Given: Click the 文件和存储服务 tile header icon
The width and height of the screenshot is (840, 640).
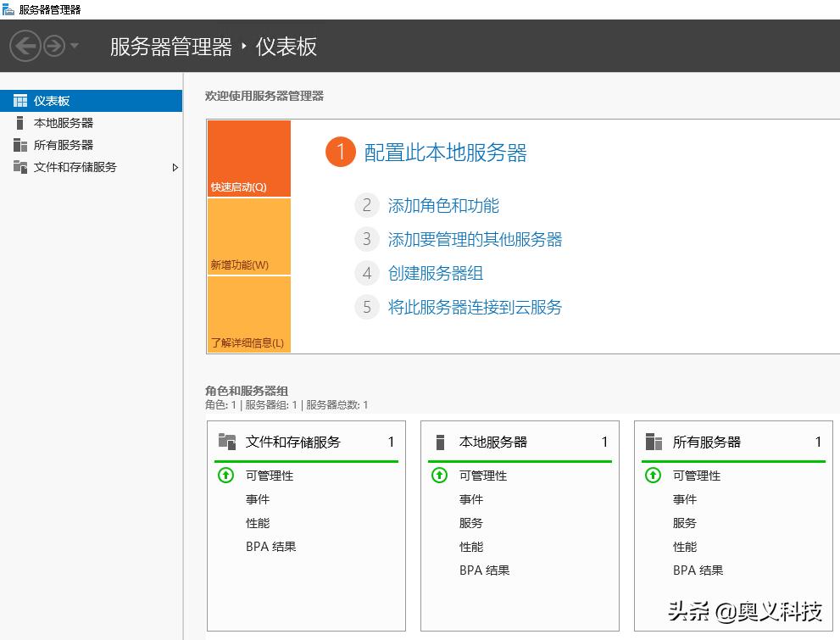Looking at the screenshot, I should click(226, 441).
